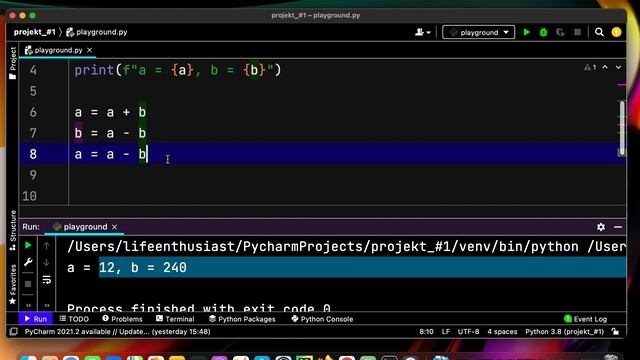The height and width of the screenshot is (360, 640).
Task: Toggle read-only lock icon in status bar
Action: click(x=615, y=332)
